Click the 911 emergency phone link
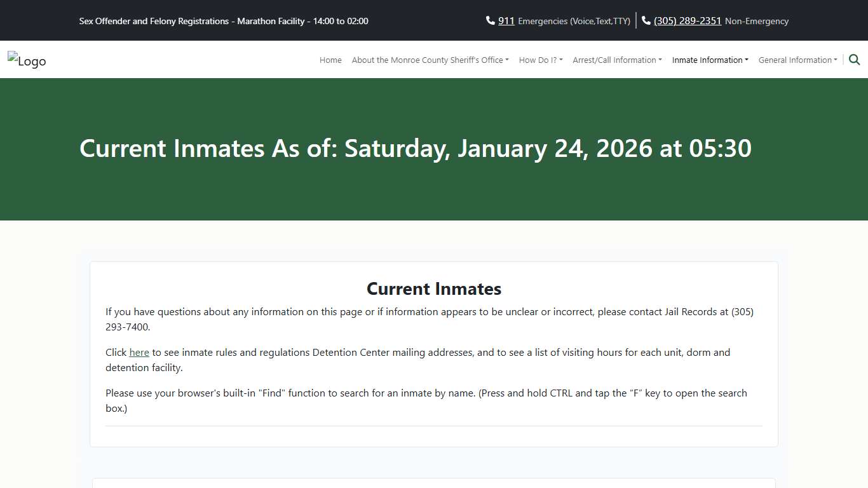Image resolution: width=868 pixels, height=488 pixels. point(506,21)
